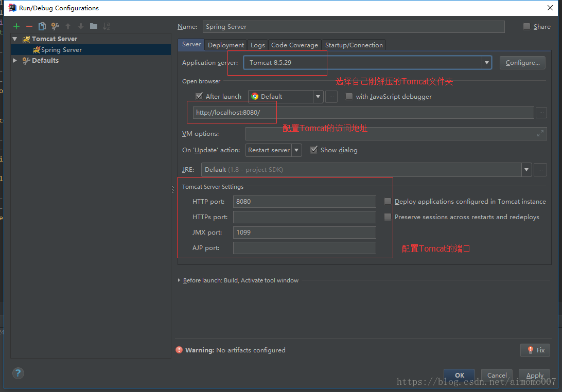The width and height of the screenshot is (562, 392).
Task: Create new folder icon in toolbar
Action: 94,26
